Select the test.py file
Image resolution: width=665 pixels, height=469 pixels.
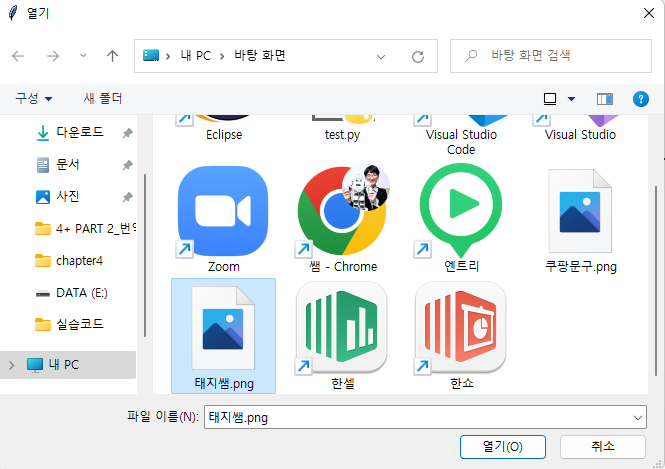(342, 128)
